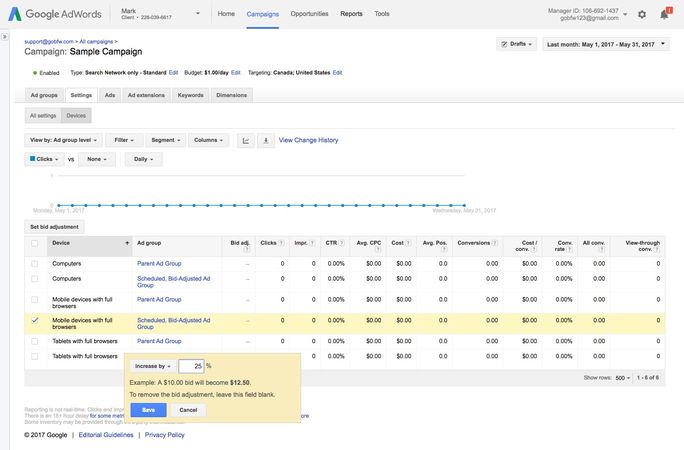Screen dimensions: 684x450
Task: Uncheck the highlighted Mobile devices row
Action: (34, 320)
